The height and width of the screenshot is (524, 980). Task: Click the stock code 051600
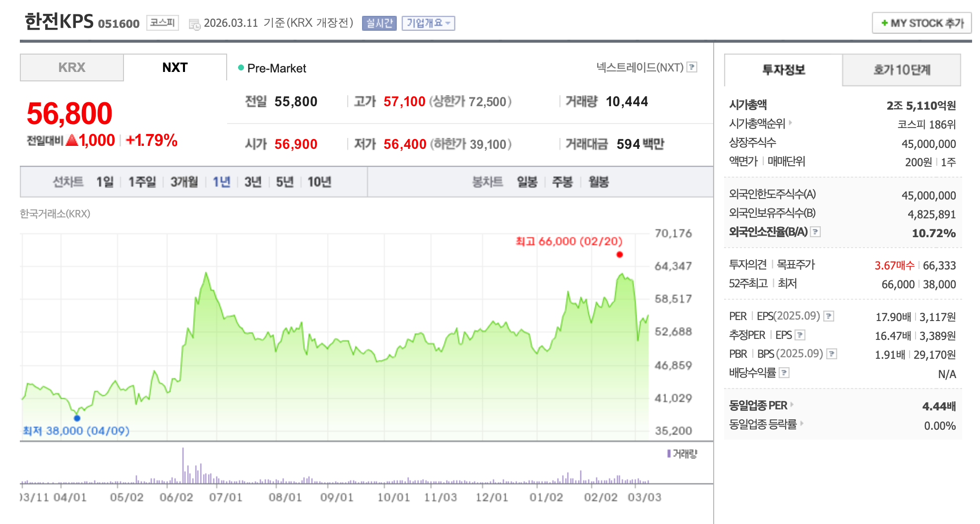pos(119,24)
